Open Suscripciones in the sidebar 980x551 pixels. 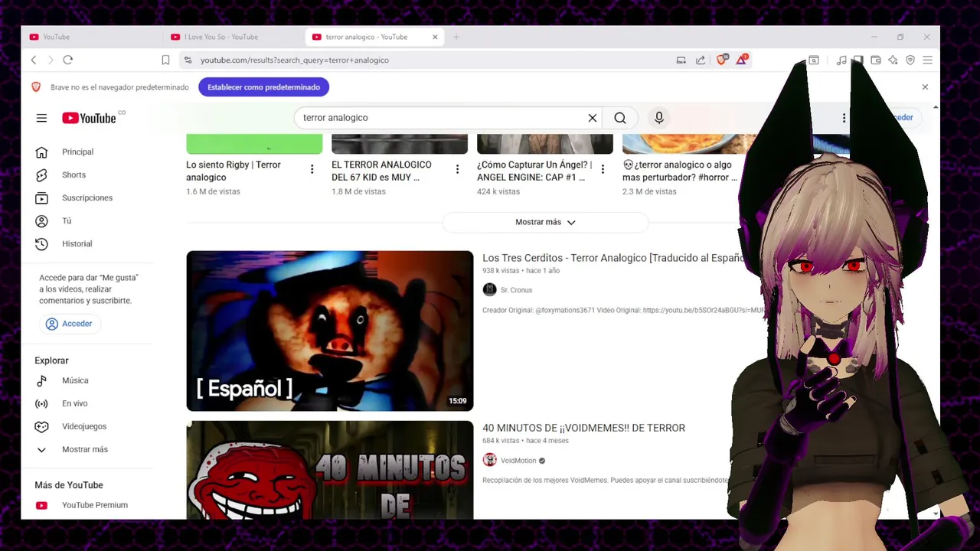(87, 198)
